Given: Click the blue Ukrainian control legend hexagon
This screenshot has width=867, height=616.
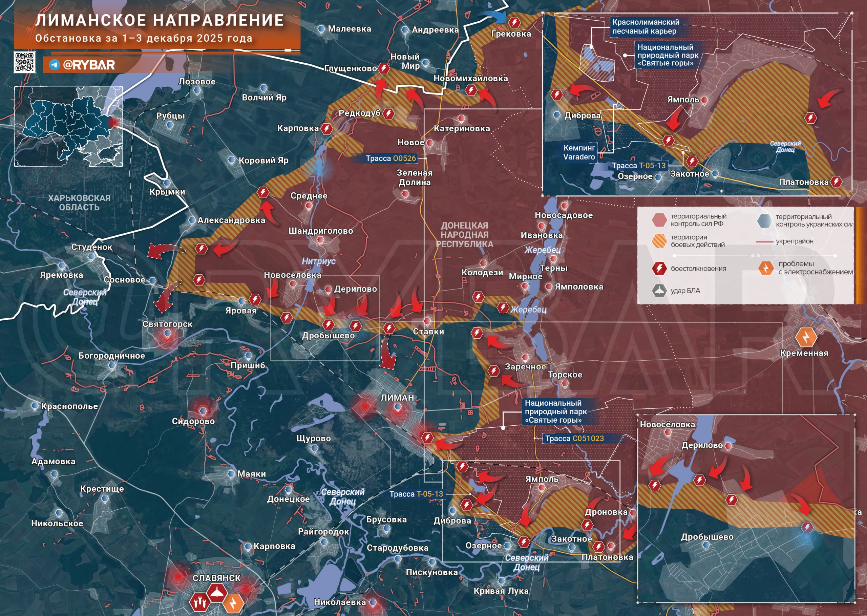Looking at the screenshot, I should (x=764, y=220).
